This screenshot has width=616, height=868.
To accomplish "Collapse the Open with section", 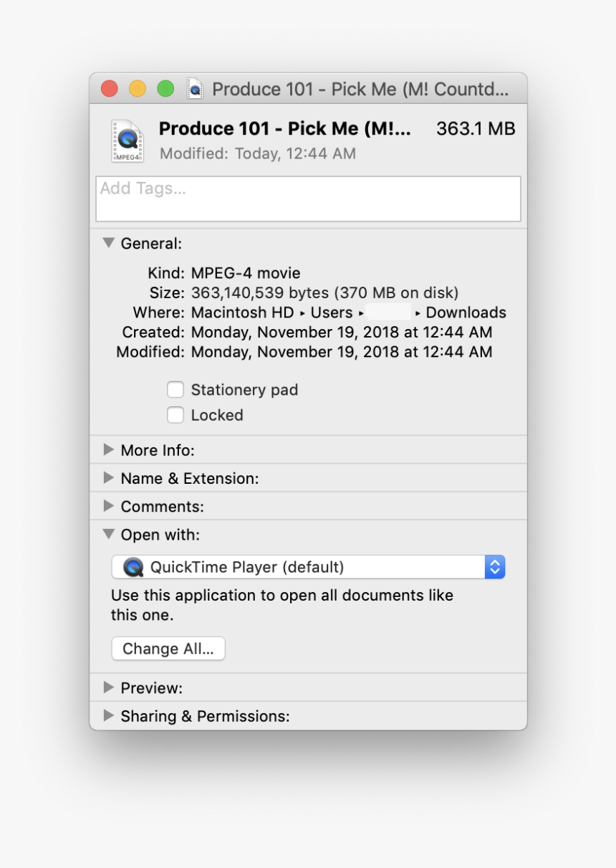I will (108, 534).
